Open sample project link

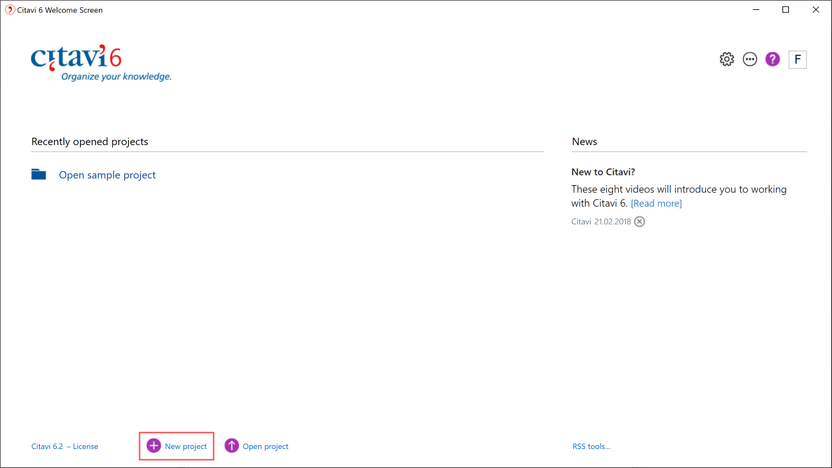coord(107,175)
